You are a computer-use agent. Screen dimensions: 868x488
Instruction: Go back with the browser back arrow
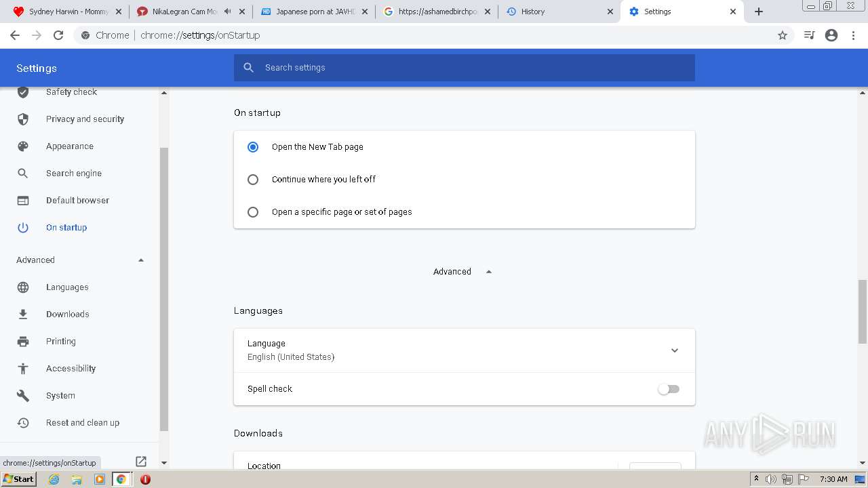tap(15, 35)
